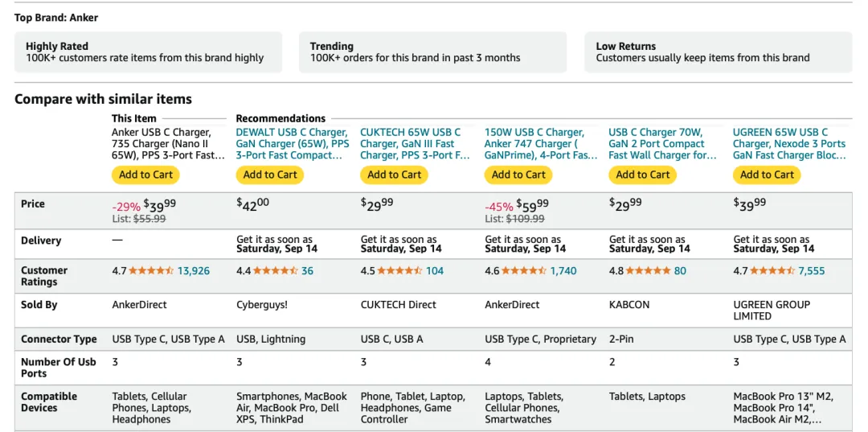Screen dimensions: 868x432
Task: Add Anker 747 Charger to cart
Action: [x=518, y=175]
